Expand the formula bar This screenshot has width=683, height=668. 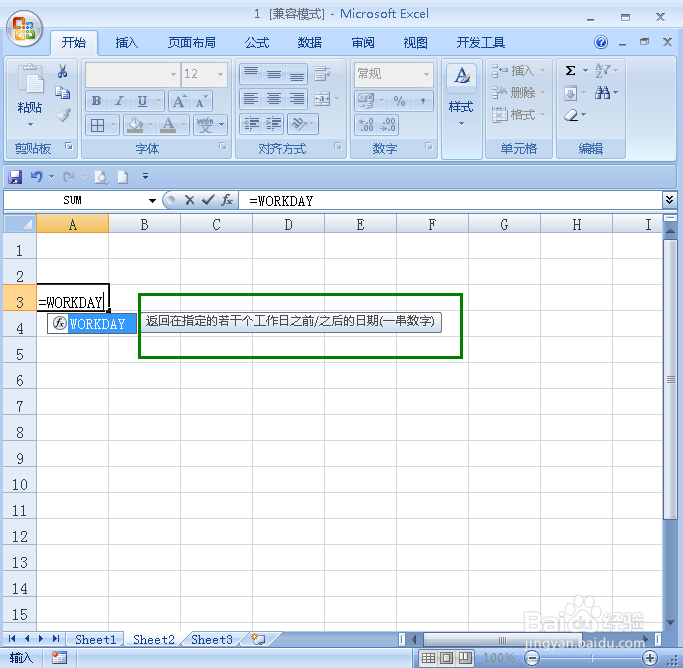(x=669, y=200)
